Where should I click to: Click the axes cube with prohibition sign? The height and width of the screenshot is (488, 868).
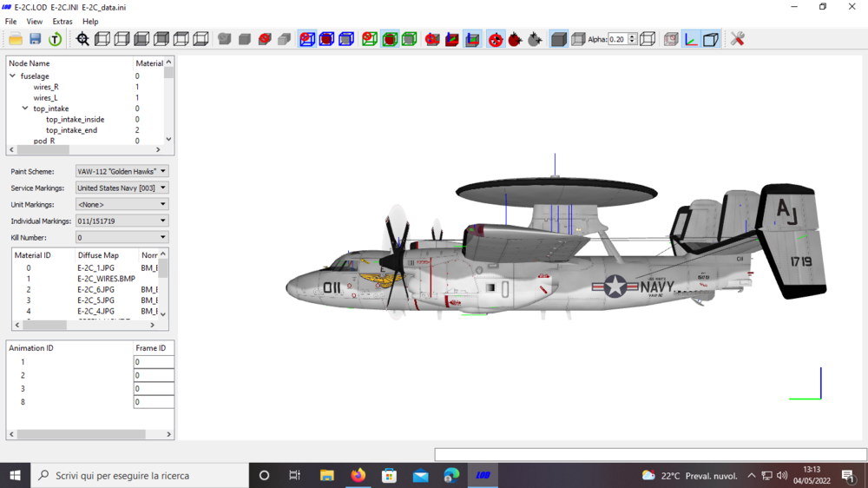(432, 39)
